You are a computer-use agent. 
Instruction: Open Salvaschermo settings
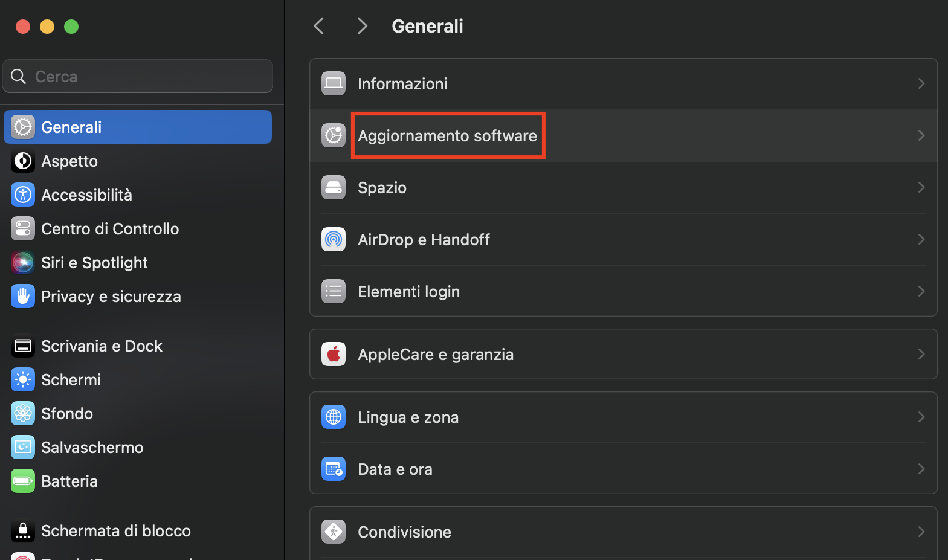coord(138,447)
